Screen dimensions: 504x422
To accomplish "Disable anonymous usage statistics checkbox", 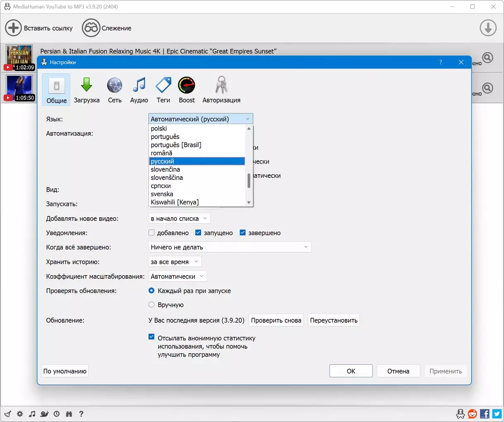I will tap(152, 337).
